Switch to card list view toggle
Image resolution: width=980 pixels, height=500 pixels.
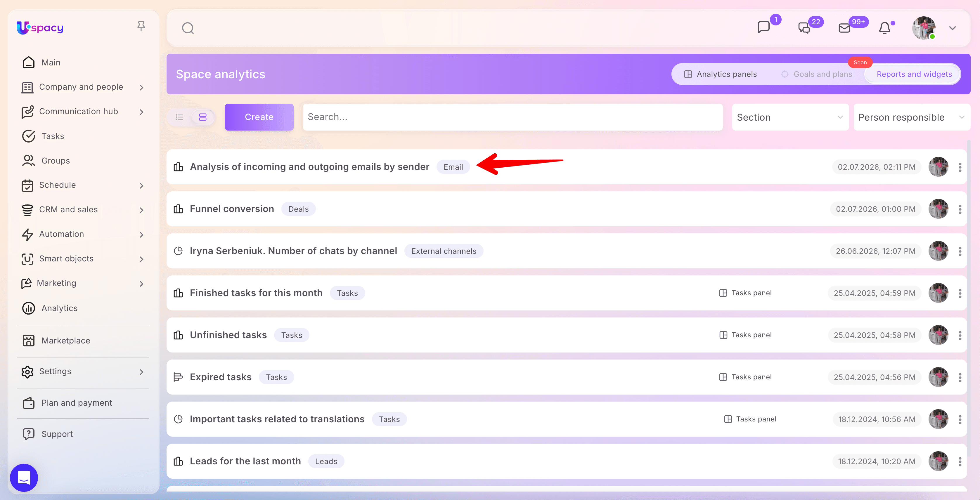[203, 117]
